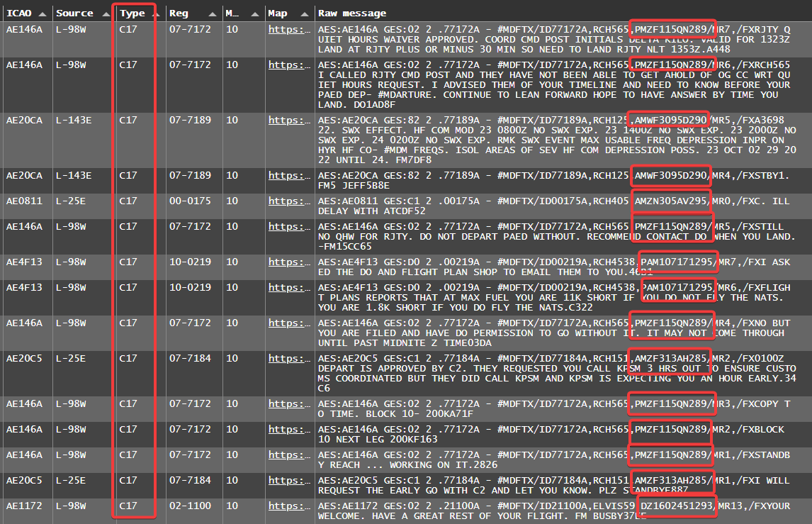Select the 02-1100 registration cell
The width and height of the screenshot is (812, 524).
point(190,506)
